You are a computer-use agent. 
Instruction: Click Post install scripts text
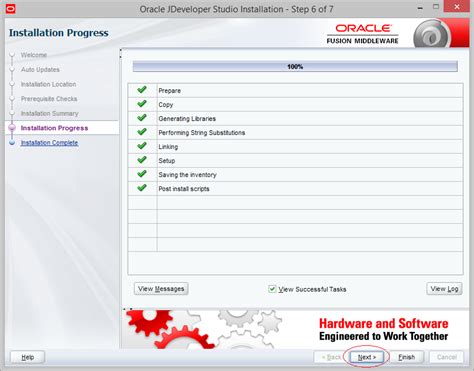184,189
